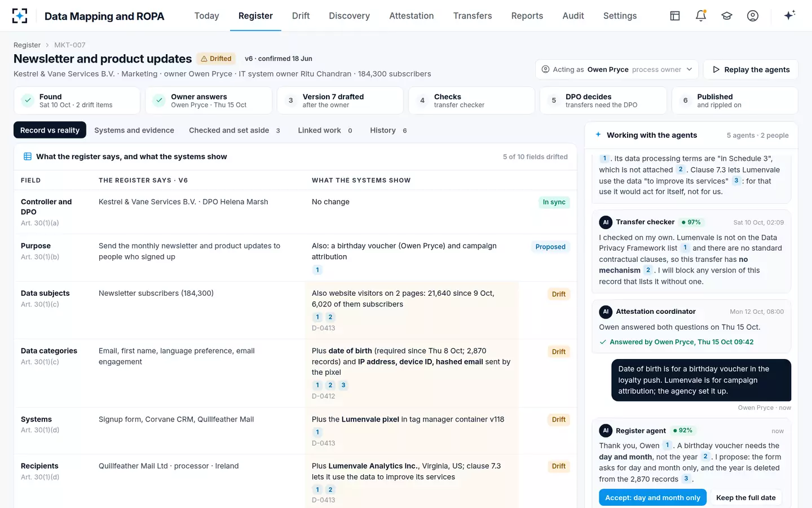This screenshot has height=508, width=812.
Task: Click the app logo icon
Action: pyautogui.click(x=20, y=16)
